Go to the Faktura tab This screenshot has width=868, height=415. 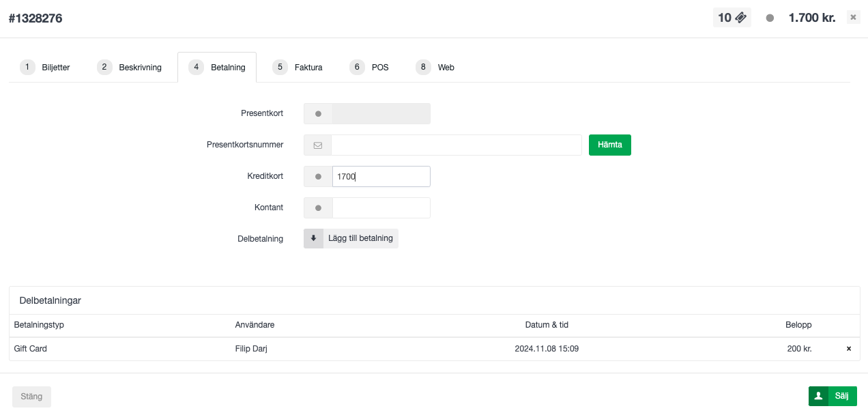coord(298,67)
